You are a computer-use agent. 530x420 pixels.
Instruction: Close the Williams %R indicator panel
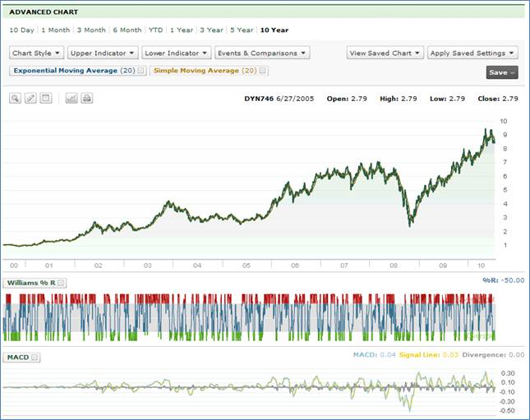click(61, 283)
